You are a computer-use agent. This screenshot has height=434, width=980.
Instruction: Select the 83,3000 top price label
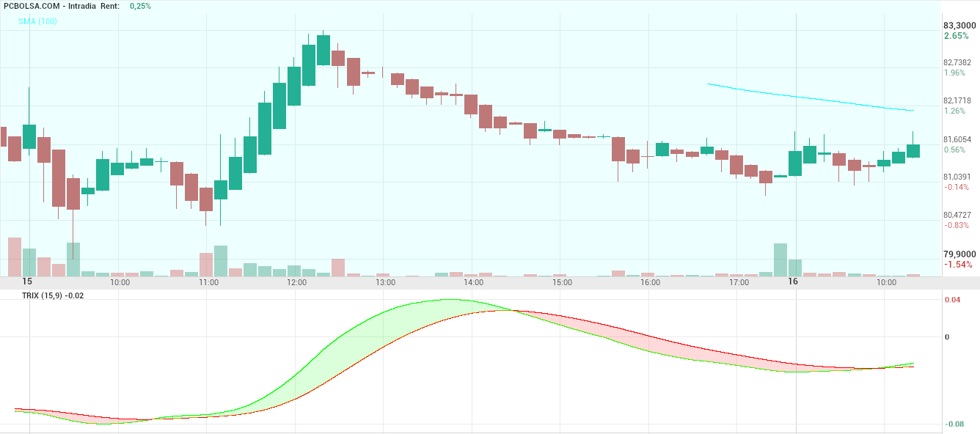pos(959,25)
